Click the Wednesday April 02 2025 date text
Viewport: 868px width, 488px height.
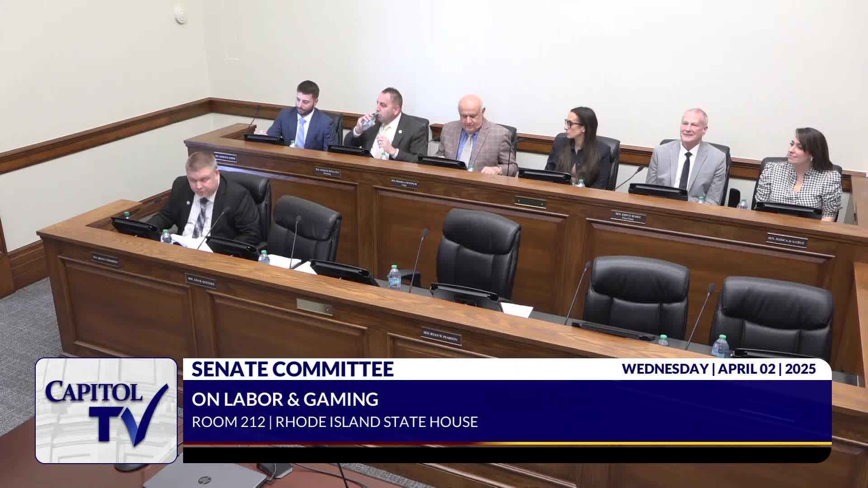719,369
